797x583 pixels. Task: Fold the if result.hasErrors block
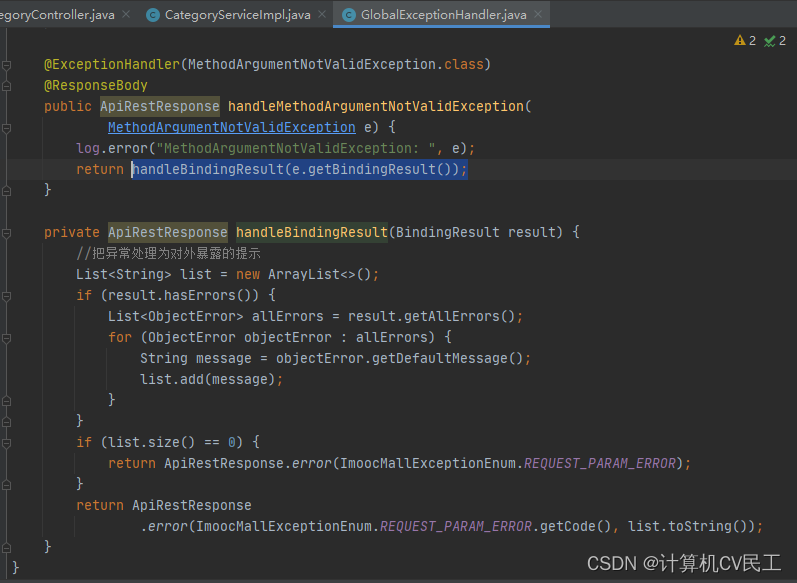[x=7, y=295]
